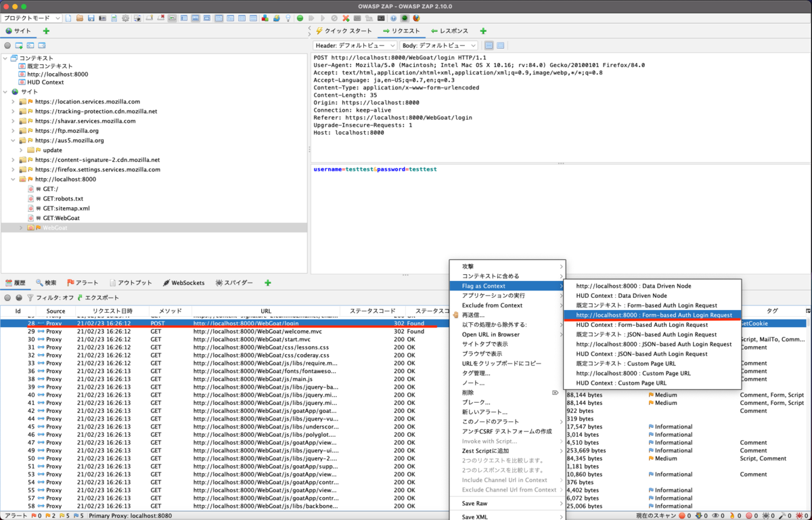The width and height of the screenshot is (812, 520).
Task: Sort history by the メソッド column header
Action: [170, 311]
